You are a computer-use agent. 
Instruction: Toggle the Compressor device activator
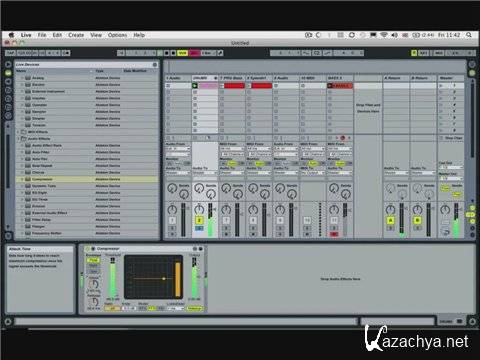[88, 249]
